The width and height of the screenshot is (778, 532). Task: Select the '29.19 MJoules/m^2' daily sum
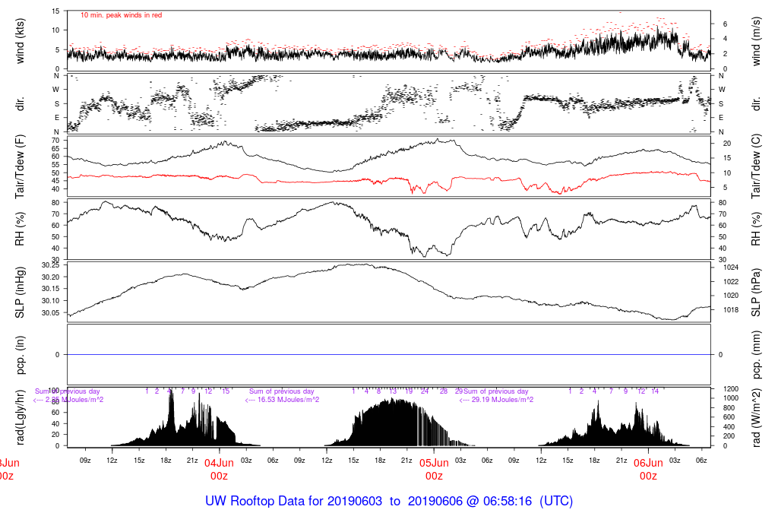pyautogui.click(x=502, y=400)
